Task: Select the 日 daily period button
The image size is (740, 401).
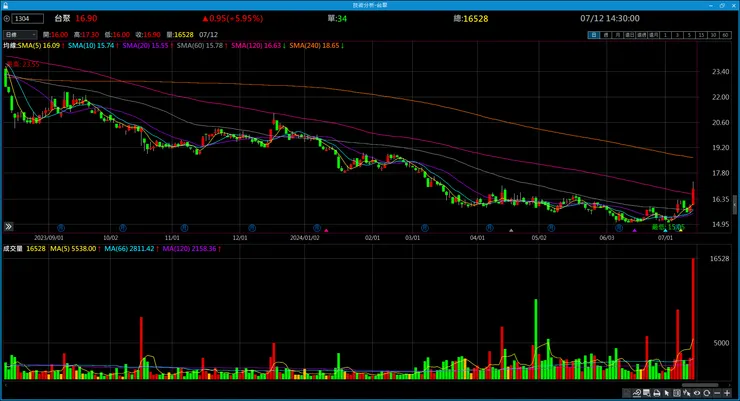Action: click(x=594, y=35)
